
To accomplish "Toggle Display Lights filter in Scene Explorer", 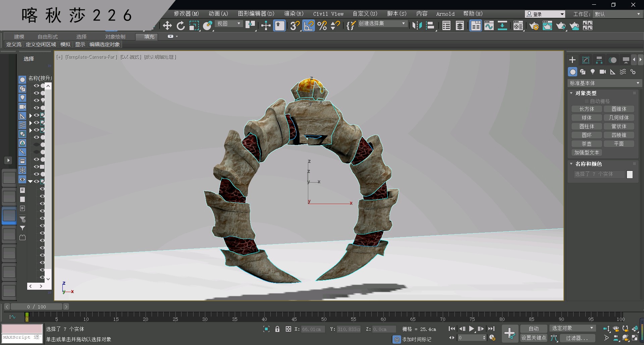I will point(22,98).
